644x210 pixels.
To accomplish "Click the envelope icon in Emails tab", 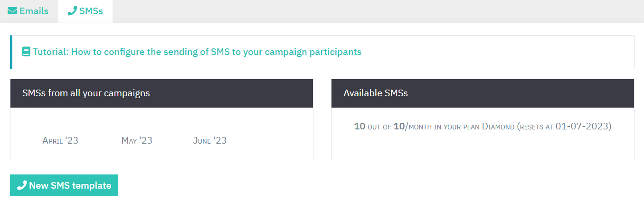I will pos(12,11).
